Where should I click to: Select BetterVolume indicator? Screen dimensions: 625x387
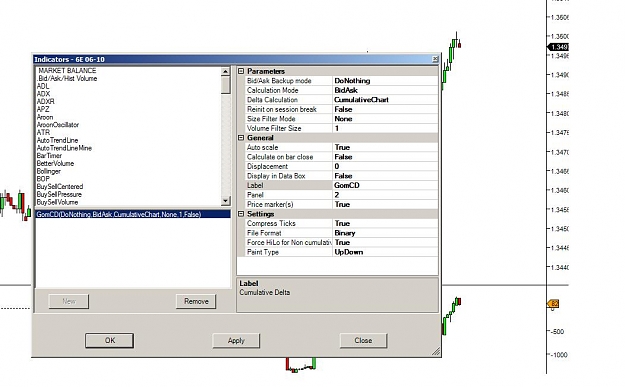pos(55,163)
